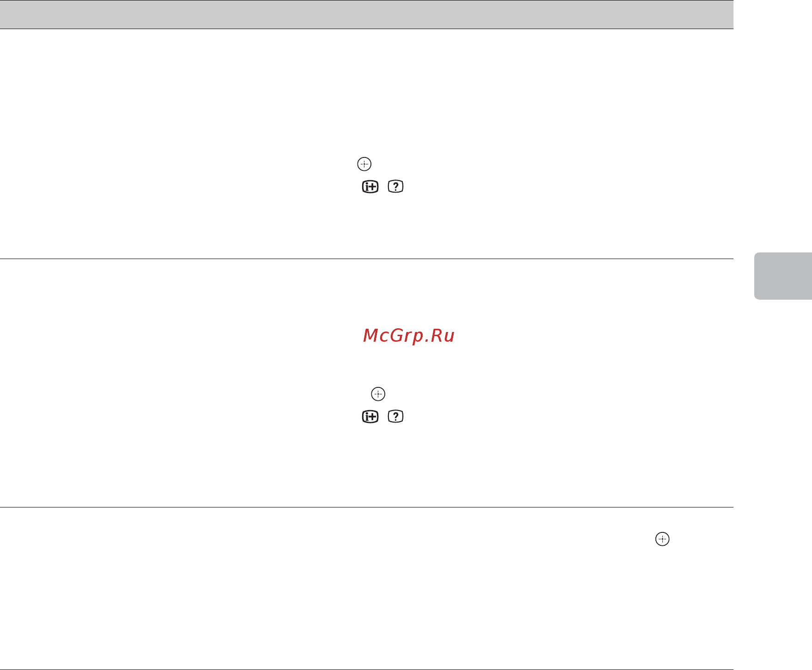
Task: Click the letter M in McGrp.Ru
Action: point(371,336)
